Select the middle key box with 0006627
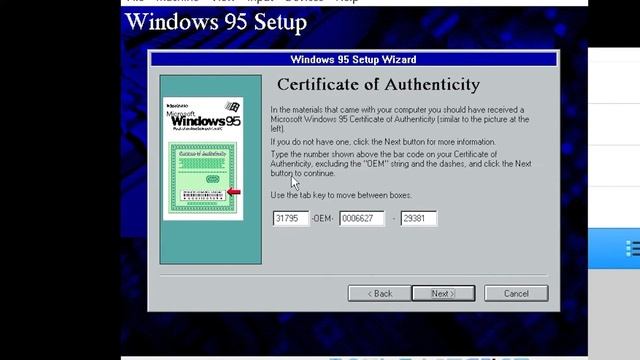Image resolution: width=640 pixels, height=360 pixels. 362,218
